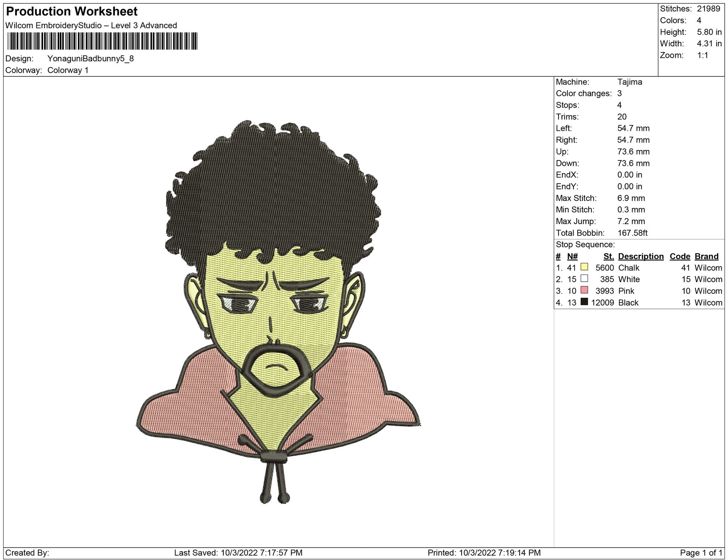Screen dimensions: 728x560
Task: Click the Stitches count 21989
Action: 708,9
